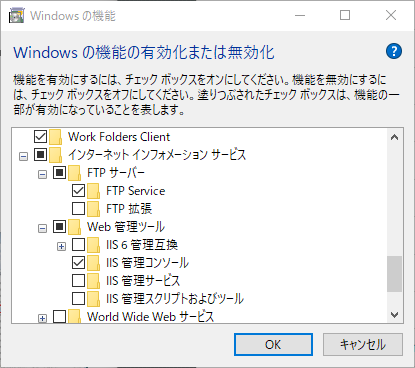Click the blue help question mark icon
Image resolution: width=415 pixels, height=368 pixels.
pos(394,51)
